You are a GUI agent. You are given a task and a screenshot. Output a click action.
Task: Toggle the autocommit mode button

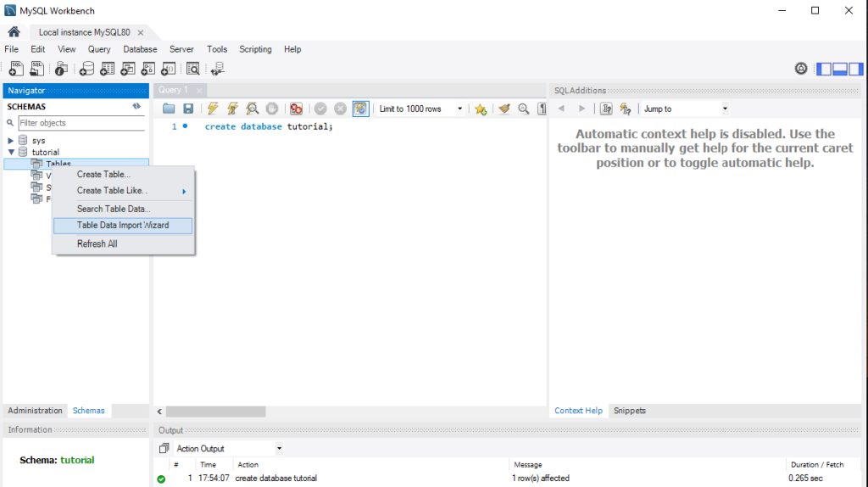[x=360, y=109]
